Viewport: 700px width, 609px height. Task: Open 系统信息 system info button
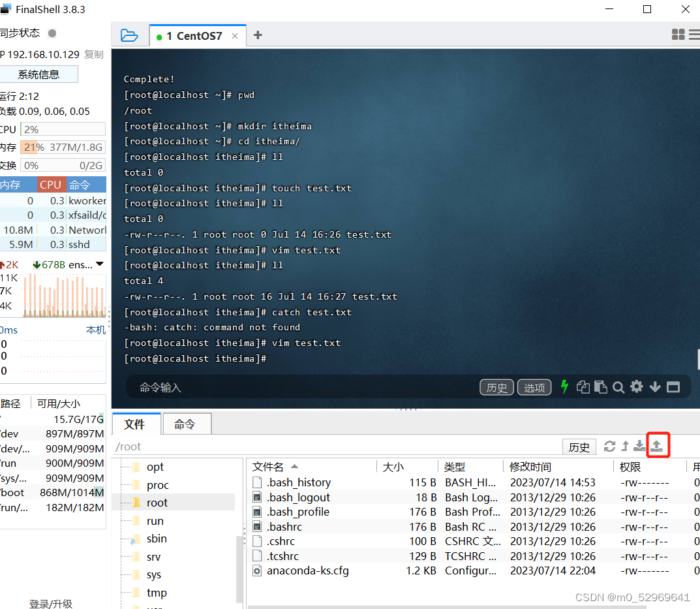(39, 74)
